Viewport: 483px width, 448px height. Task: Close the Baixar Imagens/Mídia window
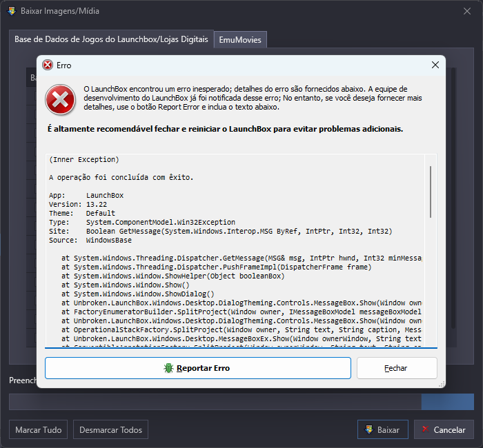[467, 11]
